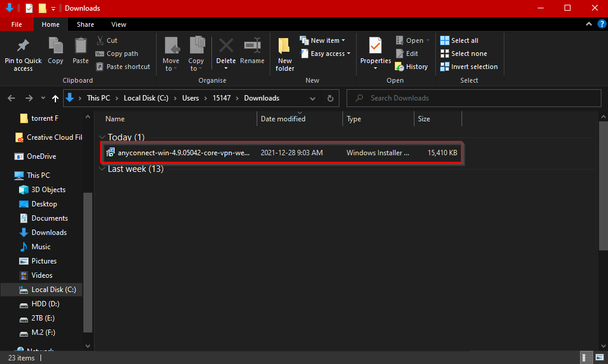Create a New folder
Image resolution: width=608 pixels, height=364 pixels.
[x=285, y=54]
